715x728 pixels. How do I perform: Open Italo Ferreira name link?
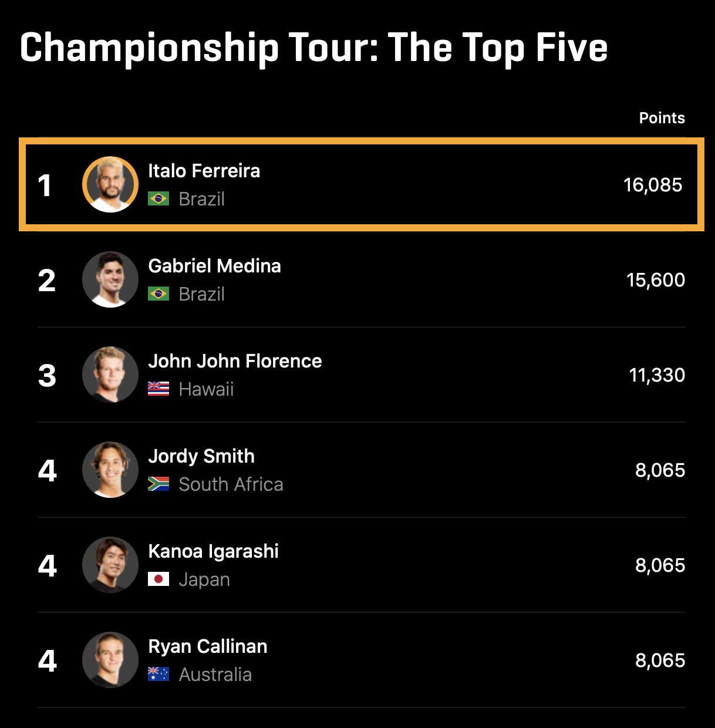[x=204, y=171]
